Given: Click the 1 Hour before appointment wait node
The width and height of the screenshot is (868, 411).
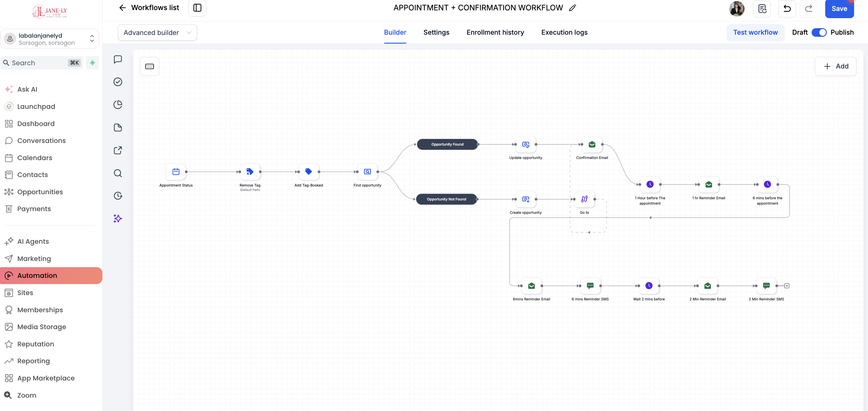Looking at the screenshot, I should pos(650,184).
